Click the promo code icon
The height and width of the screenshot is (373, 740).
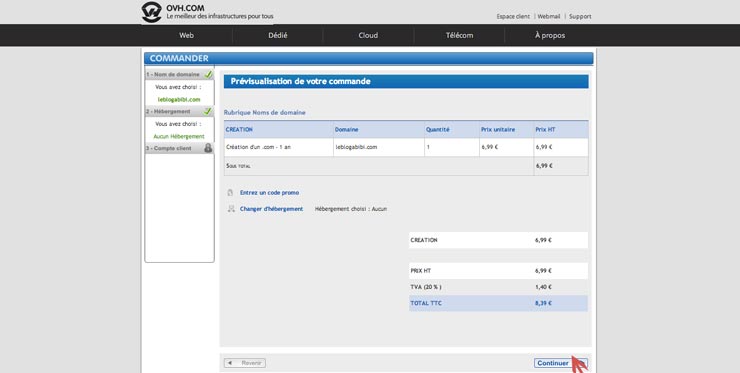pos(230,193)
